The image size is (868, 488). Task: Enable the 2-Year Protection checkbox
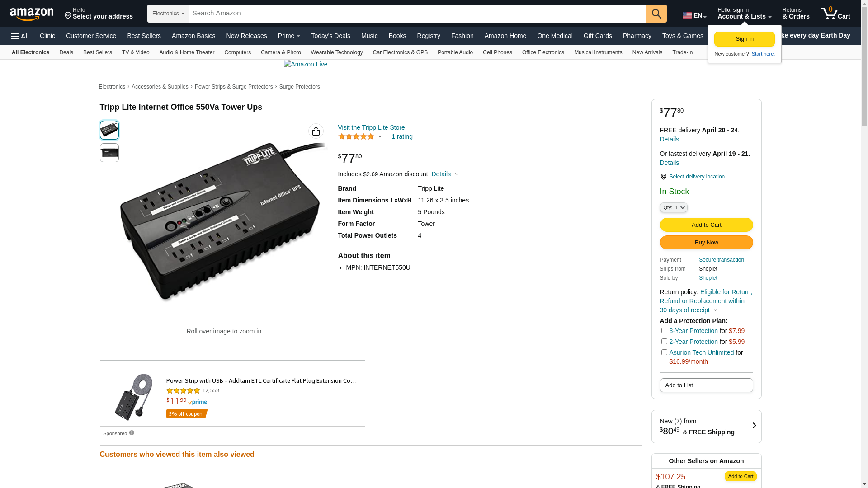664,342
